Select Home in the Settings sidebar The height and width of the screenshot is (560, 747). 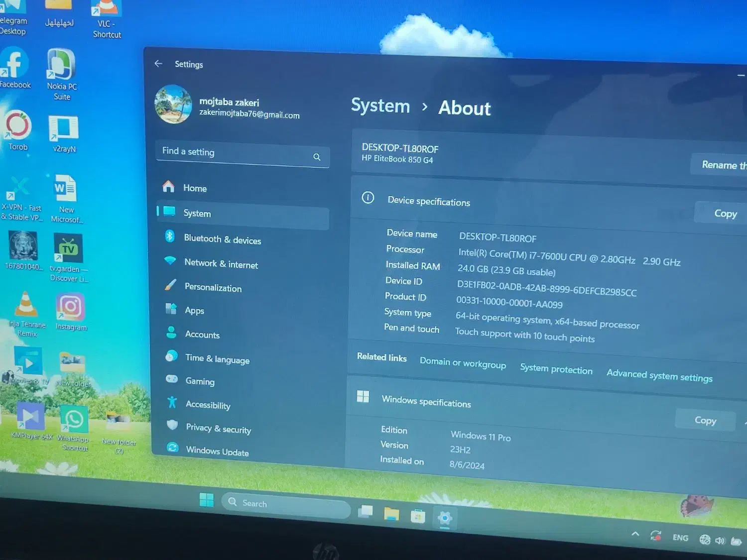click(x=195, y=188)
